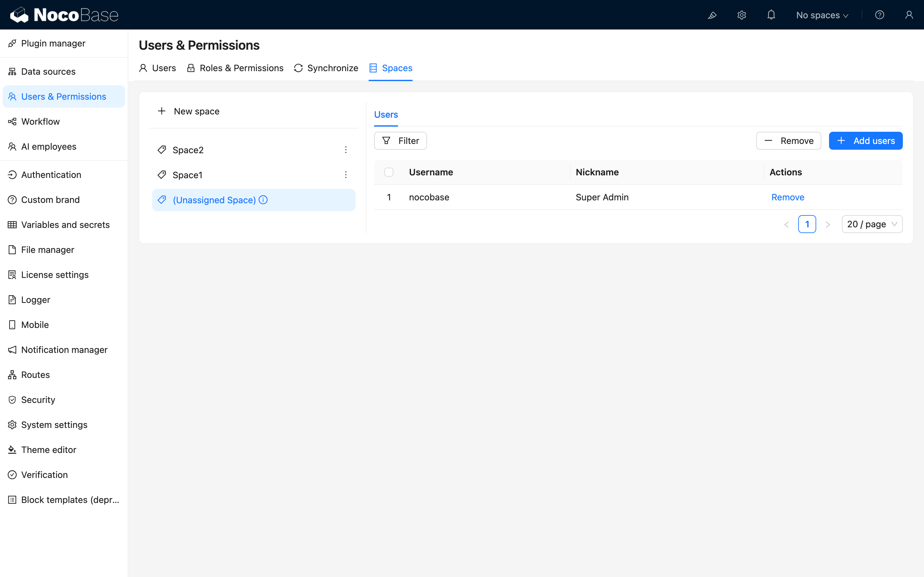
Task: Open the 20 / page size dropdown
Action: click(872, 224)
